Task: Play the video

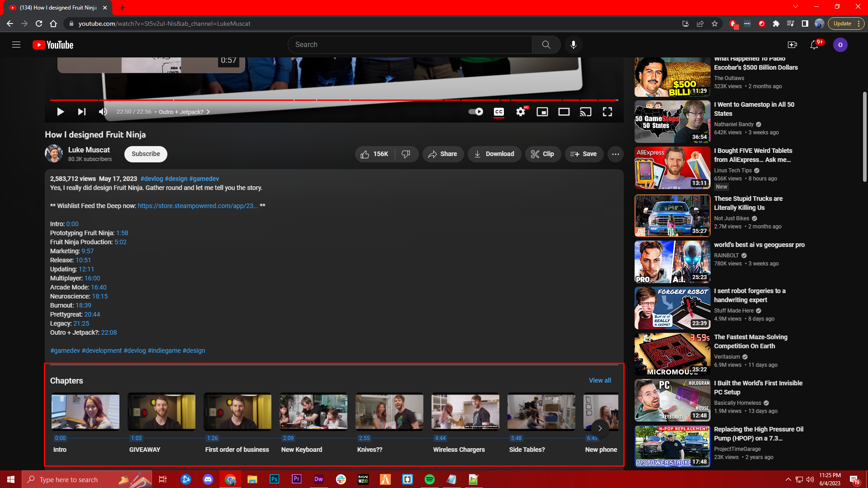Action: click(x=60, y=112)
